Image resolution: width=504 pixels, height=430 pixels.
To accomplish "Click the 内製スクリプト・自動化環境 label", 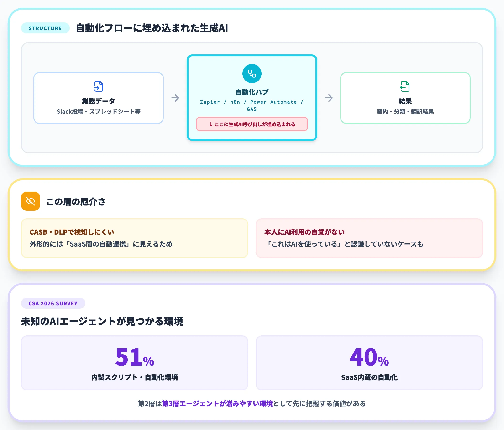I will point(135,377).
